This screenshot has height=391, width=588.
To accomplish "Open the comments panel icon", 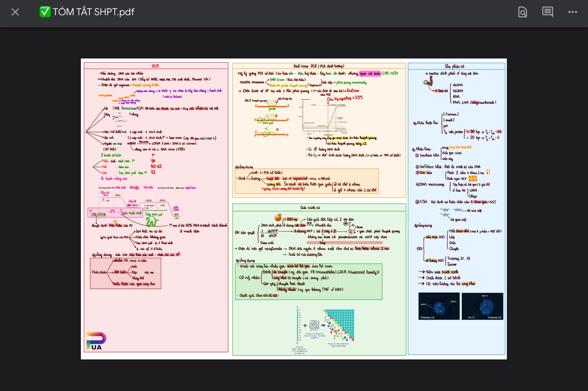I will point(548,12).
